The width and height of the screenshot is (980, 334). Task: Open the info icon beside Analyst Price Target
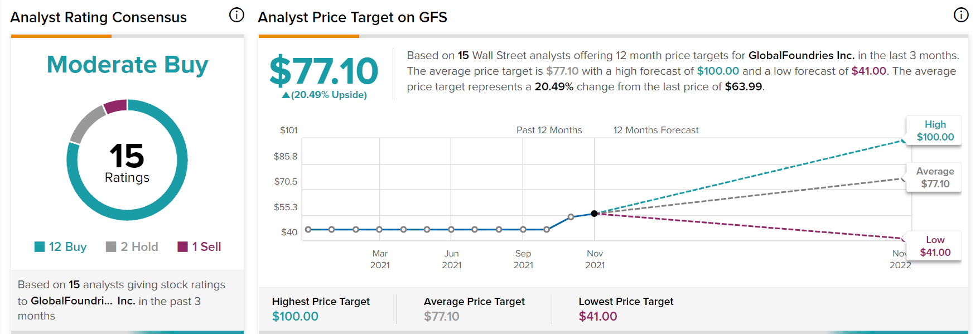[x=960, y=15]
